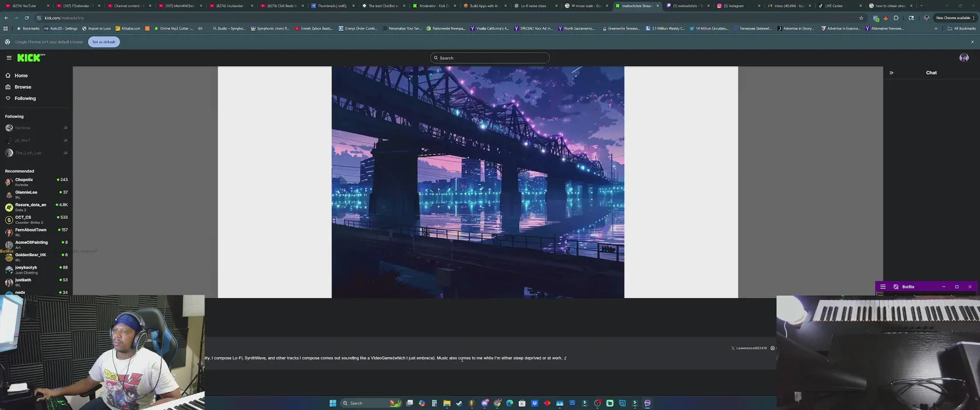Click the Lawerence852415 username label

pyautogui.click(x=751, y=348)
